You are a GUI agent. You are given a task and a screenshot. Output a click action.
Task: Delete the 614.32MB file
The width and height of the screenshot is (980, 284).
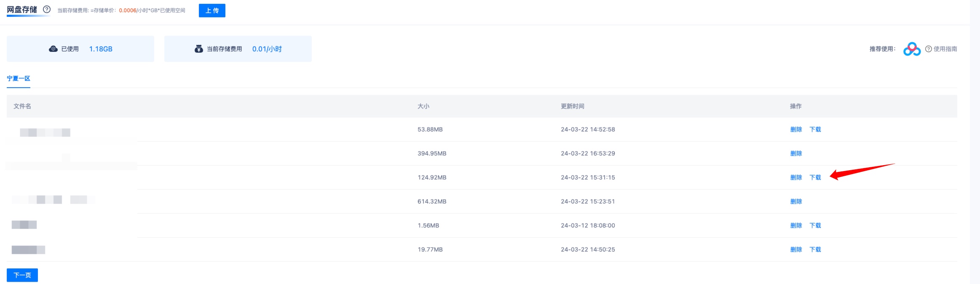(796, 201)
